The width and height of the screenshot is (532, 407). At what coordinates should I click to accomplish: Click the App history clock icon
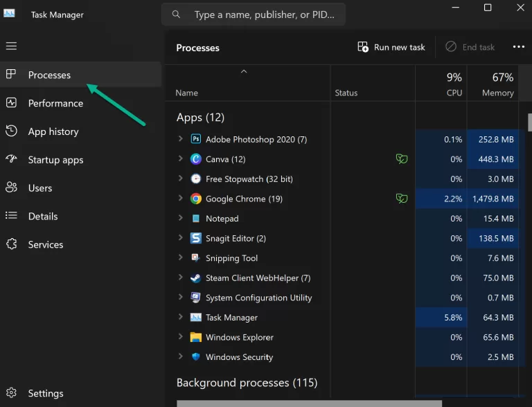11,131
